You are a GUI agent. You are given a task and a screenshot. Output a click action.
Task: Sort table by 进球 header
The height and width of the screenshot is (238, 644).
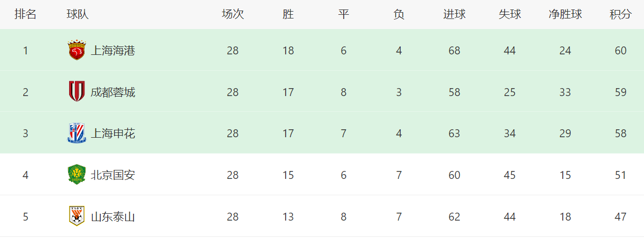click(x=454, y=14)
